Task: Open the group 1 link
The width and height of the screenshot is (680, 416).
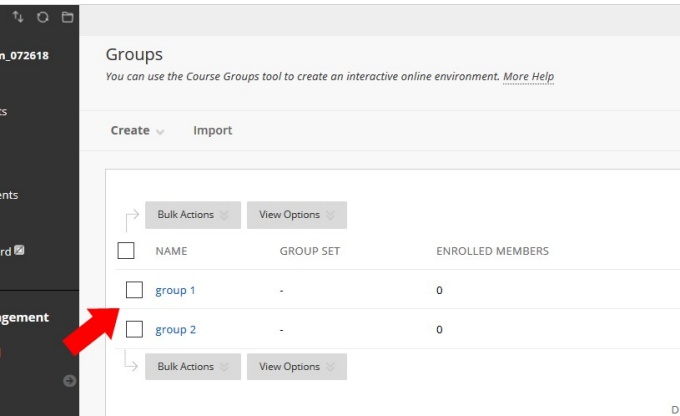Action: tap(175, 290)
